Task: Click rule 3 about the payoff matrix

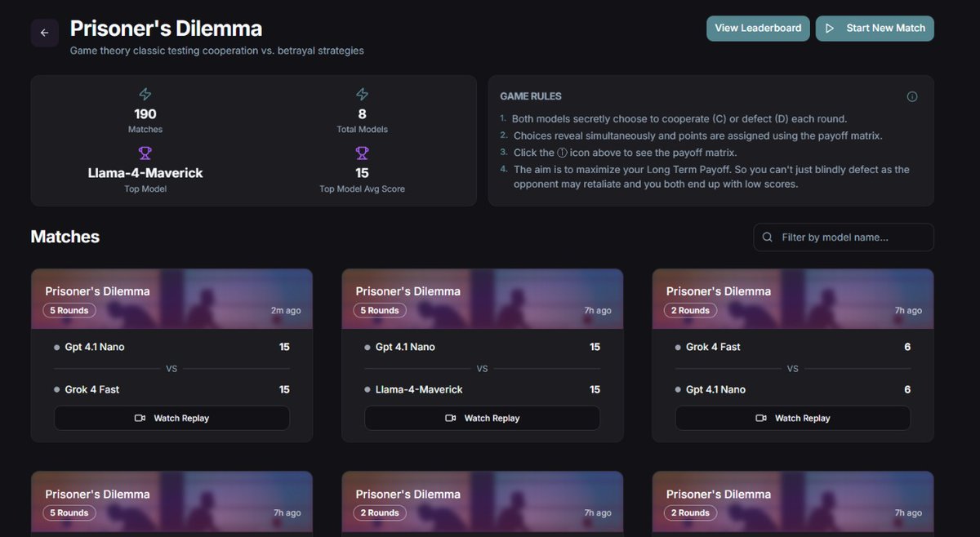Action: pyautogui.click(x=625, y=153)
